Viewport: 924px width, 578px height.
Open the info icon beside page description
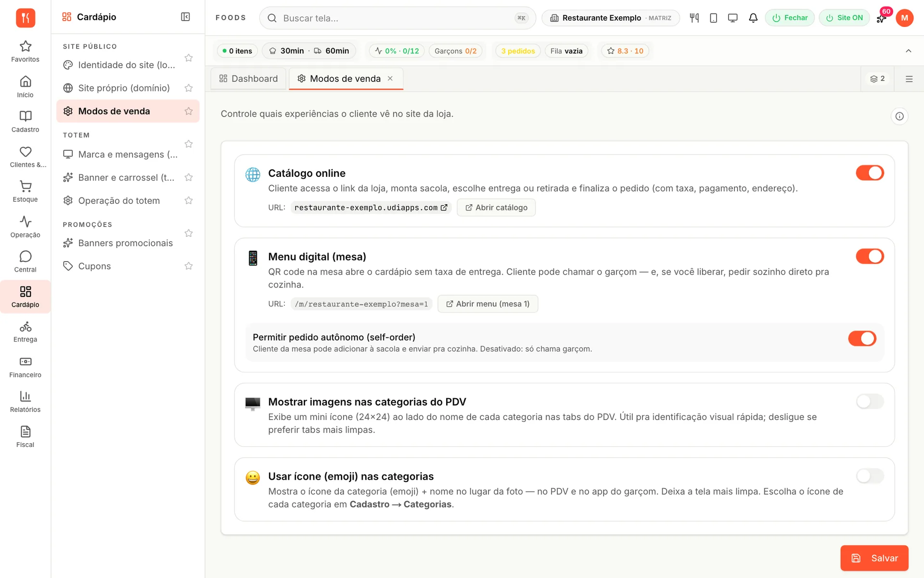click(899, 116)
